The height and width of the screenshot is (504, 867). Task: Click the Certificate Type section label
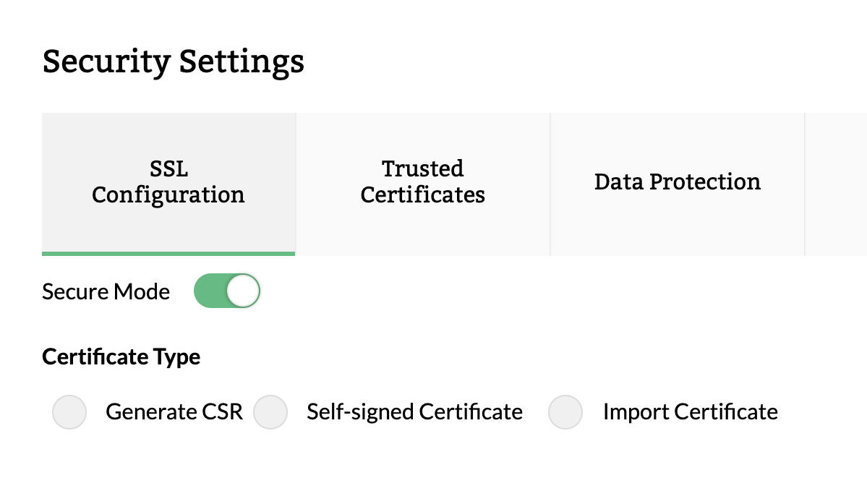click(121, 356)
